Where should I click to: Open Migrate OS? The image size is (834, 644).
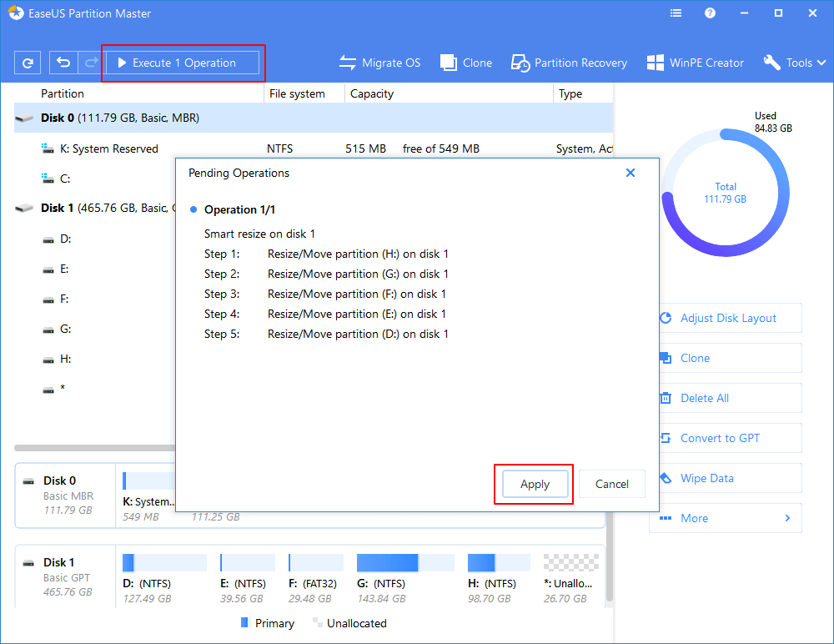coord(379,63)
